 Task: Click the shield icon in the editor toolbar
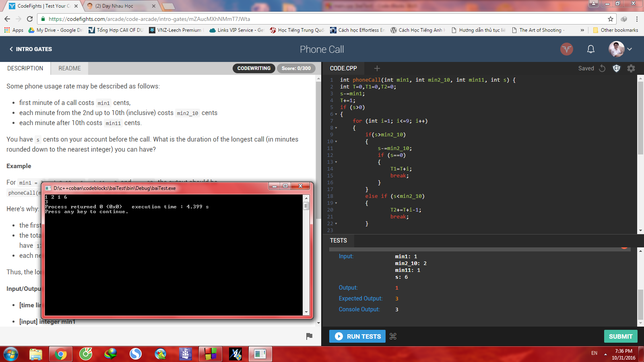tap(617, 68)
